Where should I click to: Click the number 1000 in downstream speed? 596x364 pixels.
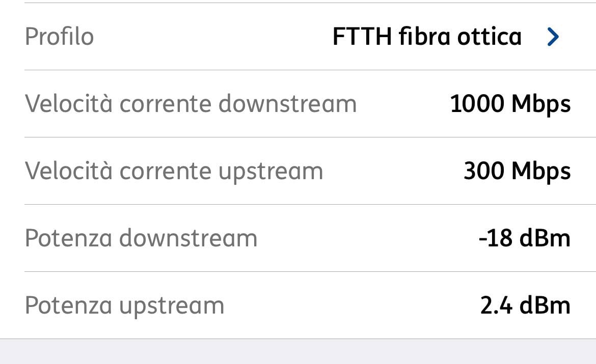(477, 104)
